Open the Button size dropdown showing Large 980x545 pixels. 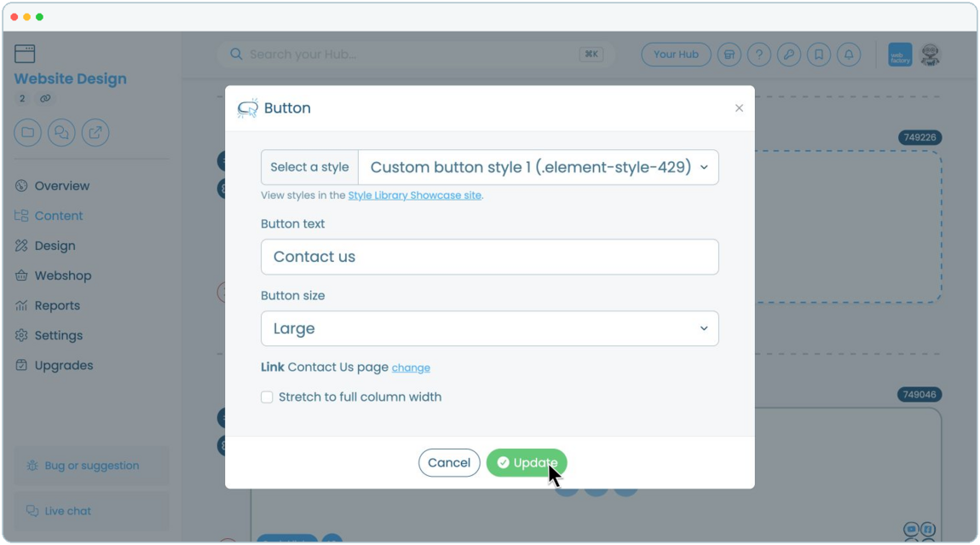coord(489,328)
